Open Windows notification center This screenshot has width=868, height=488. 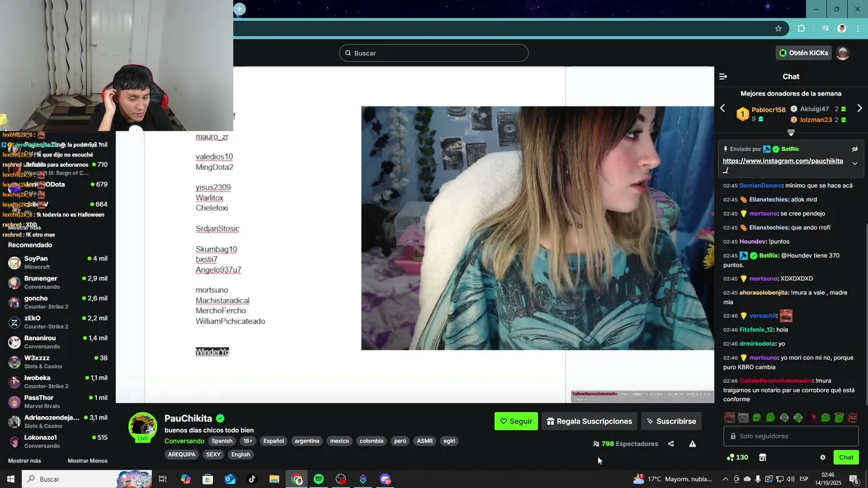(853, 479)
